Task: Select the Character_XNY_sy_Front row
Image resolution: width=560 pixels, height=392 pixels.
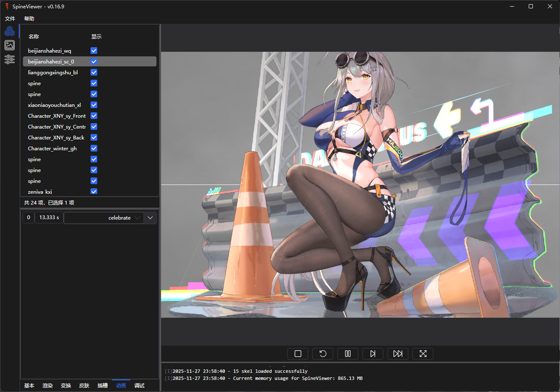Action: (x=90, y=116)
